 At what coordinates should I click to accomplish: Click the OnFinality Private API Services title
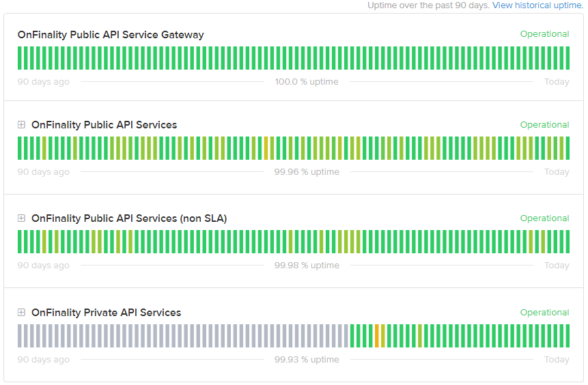pyautogui.click(x=106, y=312)
